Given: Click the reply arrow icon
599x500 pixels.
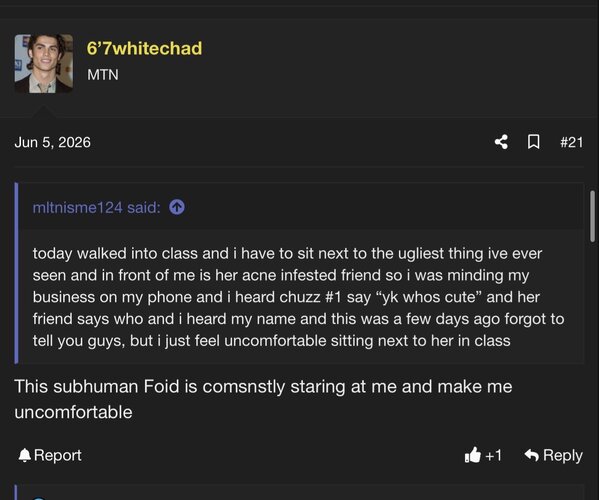Looking at the screenshot, I should [x=531, y=455].
